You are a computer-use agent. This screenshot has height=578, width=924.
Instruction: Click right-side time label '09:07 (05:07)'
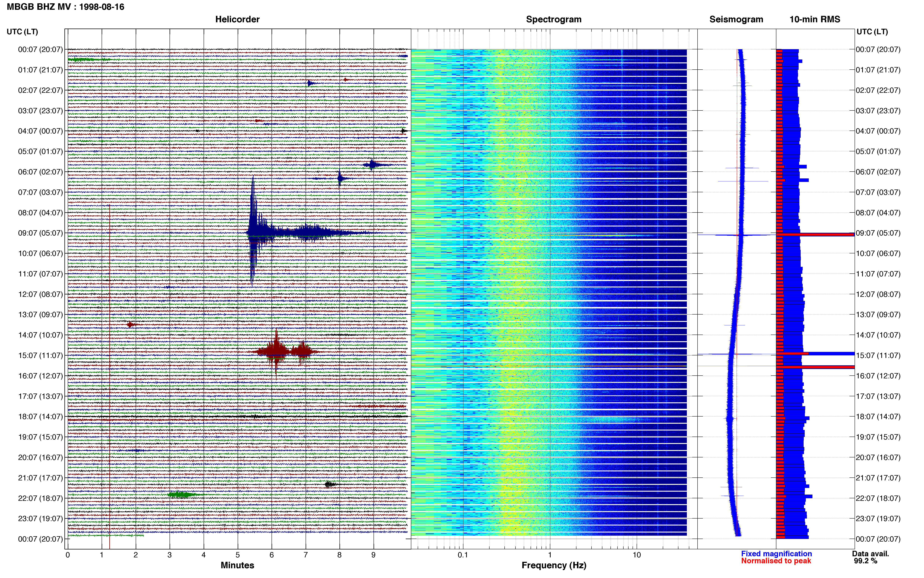[878, 233]
